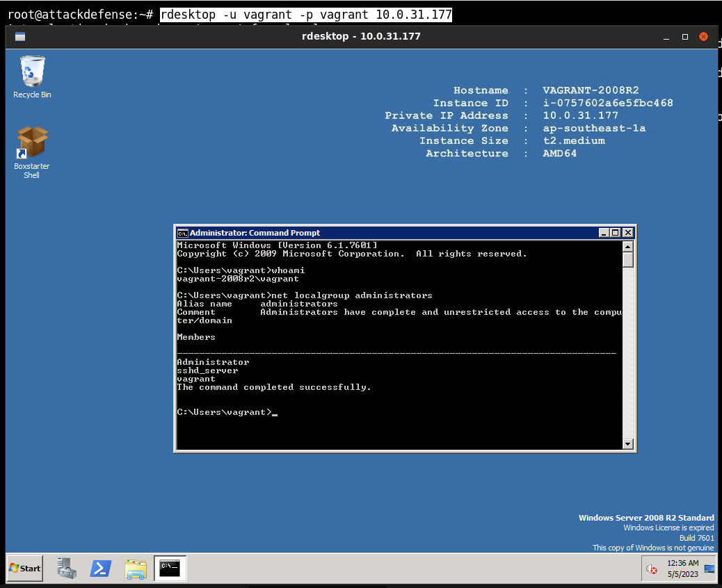This screenshot has height=588, width=722.
Task: Click the network icon in system tray
Action: point(709,569)
